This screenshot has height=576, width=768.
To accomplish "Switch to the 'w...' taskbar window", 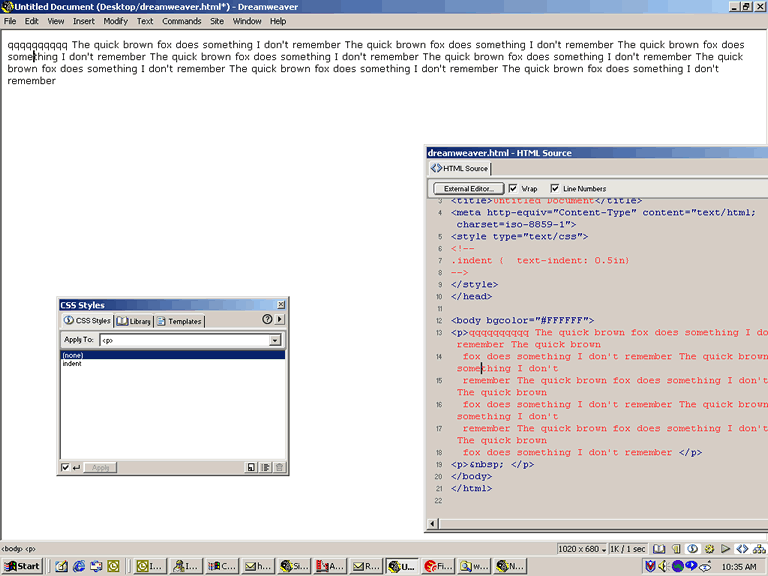I will 473,566.
